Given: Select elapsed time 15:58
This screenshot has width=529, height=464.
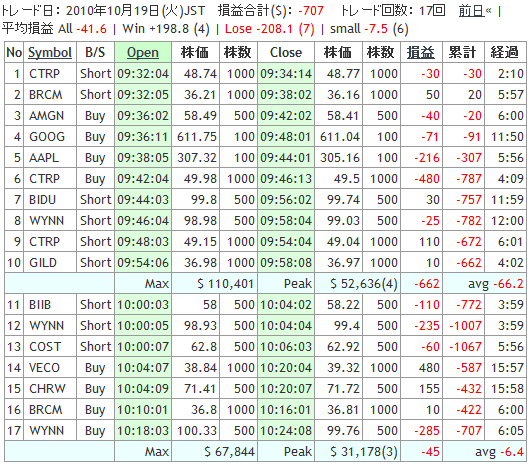Looking at the screenshot, I should point(507,389).
